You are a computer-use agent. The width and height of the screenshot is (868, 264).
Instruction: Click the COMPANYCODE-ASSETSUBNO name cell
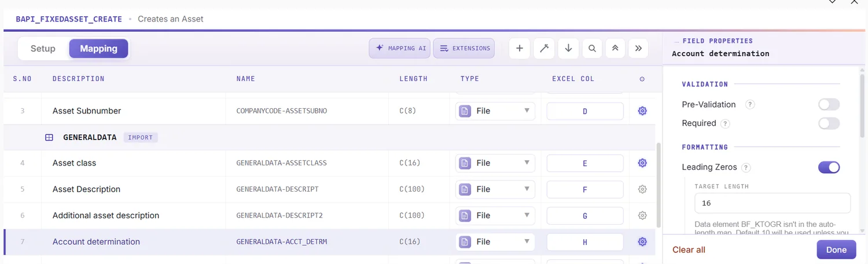282,111
